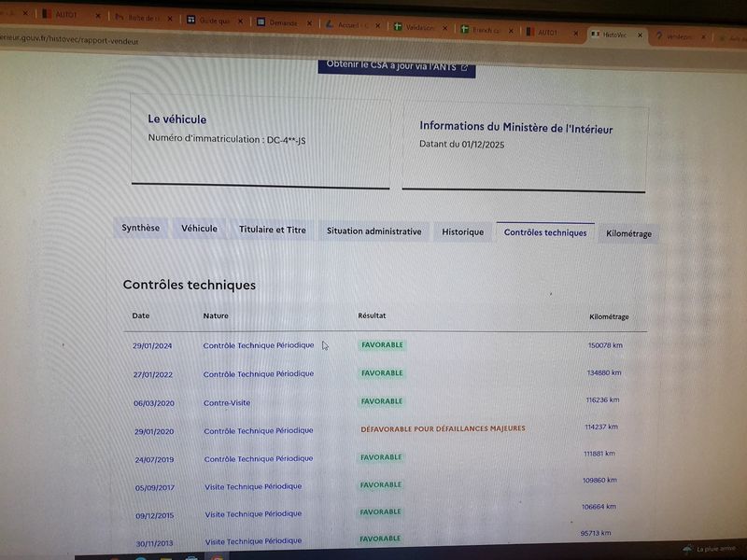Open the 'La pluie arrive' weather widget in taskbar
This screenshot has height=560, width=747.
coord(710,549)
